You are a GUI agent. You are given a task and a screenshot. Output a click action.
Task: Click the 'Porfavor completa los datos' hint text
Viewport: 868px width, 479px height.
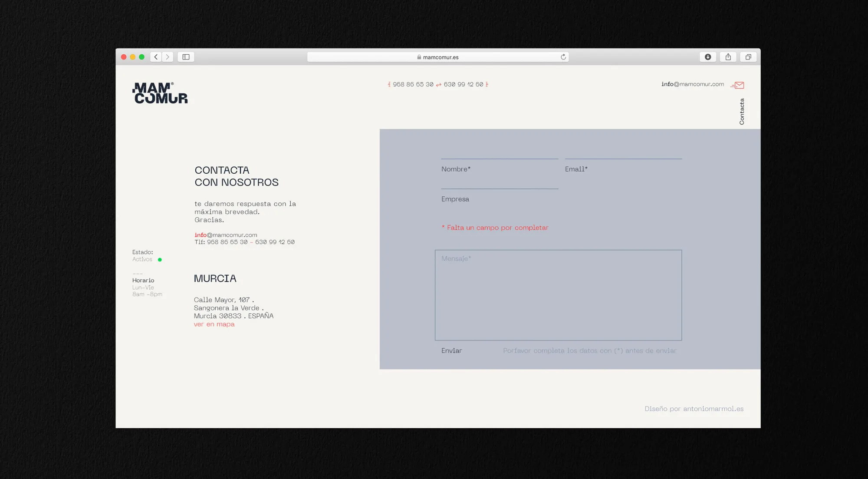[x=589, y=350]
